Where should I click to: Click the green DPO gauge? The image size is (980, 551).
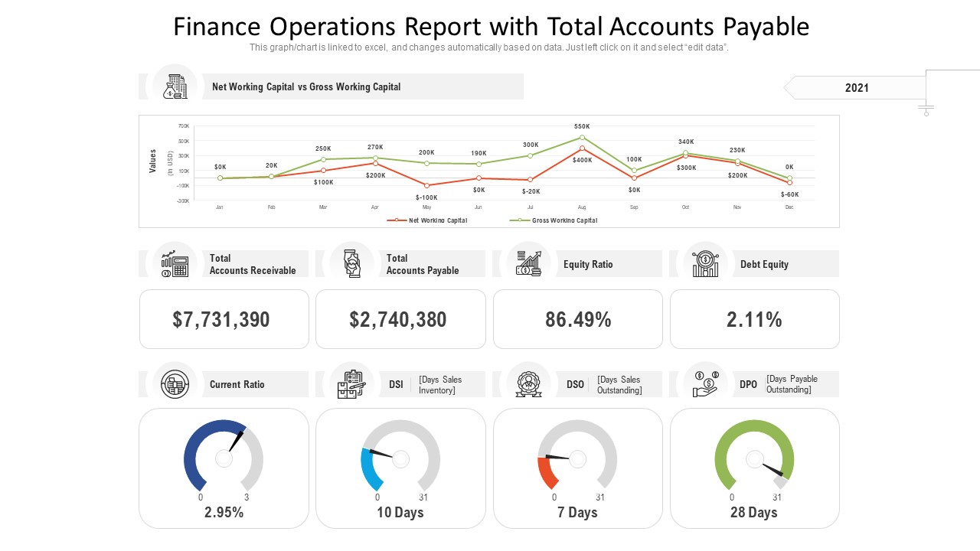click(754, 456)
